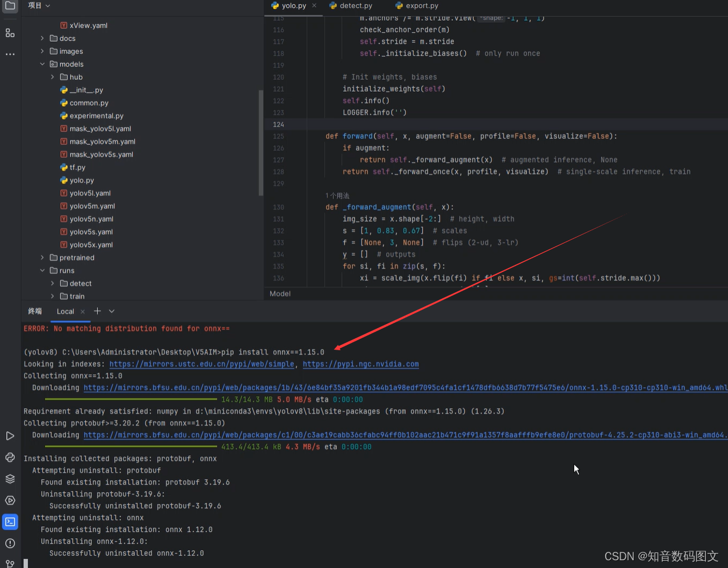
Task: Expand the pretrained folder
Action: click(x=42, y=257)
